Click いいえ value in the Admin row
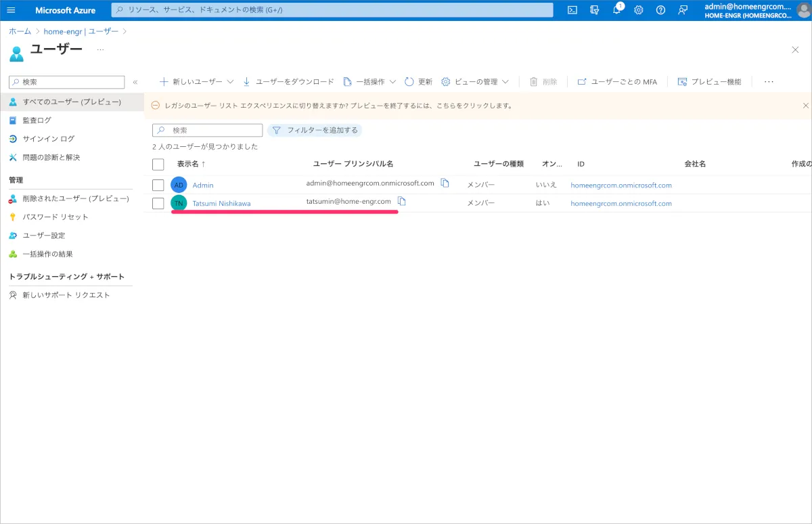This screenshot has height=524, width=812. point(546,185)
